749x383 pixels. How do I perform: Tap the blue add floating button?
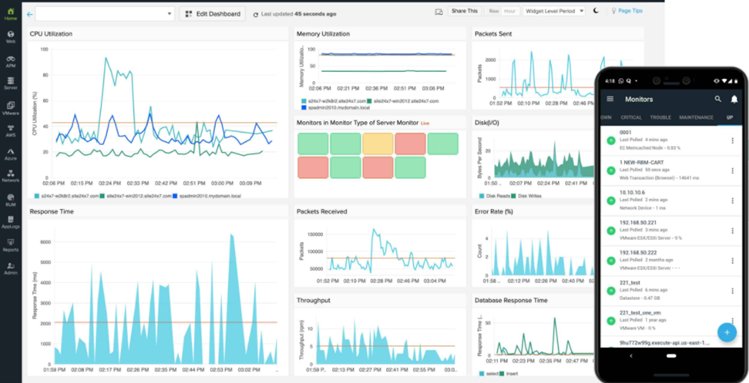727,332
